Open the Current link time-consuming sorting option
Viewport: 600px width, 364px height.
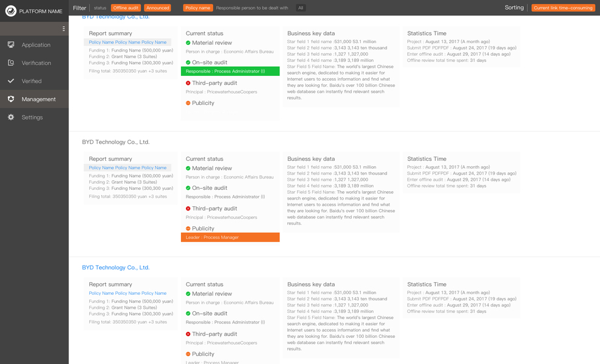coord(563,8)
